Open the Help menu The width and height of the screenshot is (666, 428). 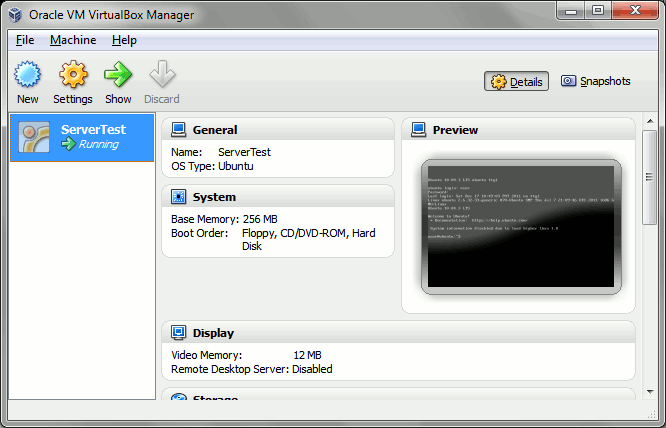coord(124,40)
